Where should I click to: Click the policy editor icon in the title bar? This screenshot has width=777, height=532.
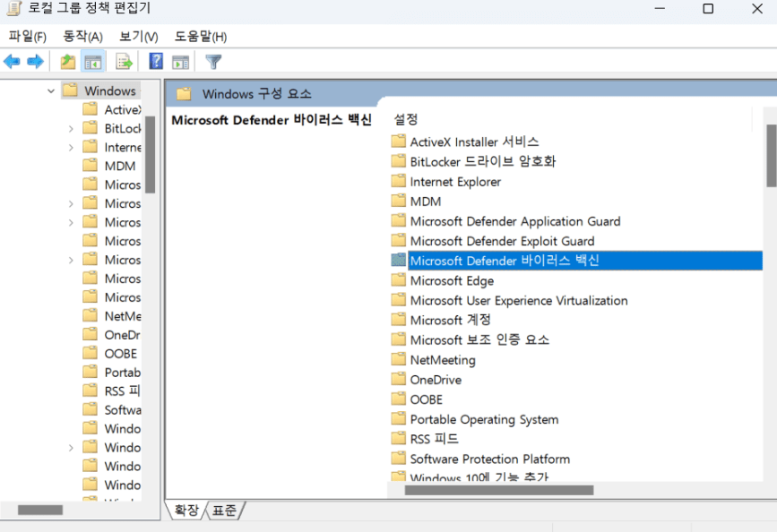click(x=13, y=7)
